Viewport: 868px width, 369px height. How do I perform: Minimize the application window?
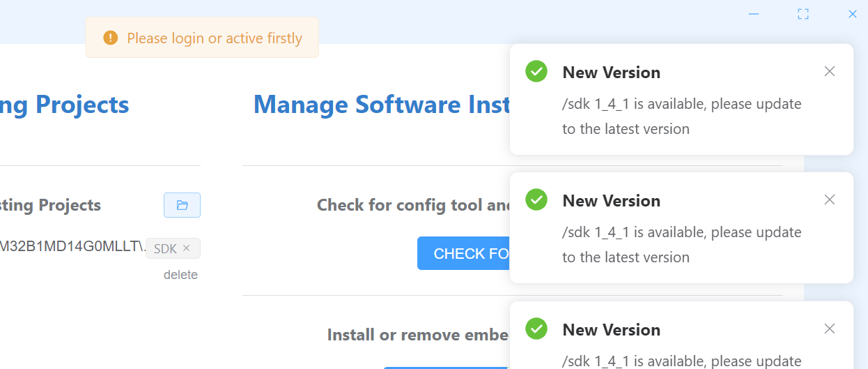click(754, 13)
